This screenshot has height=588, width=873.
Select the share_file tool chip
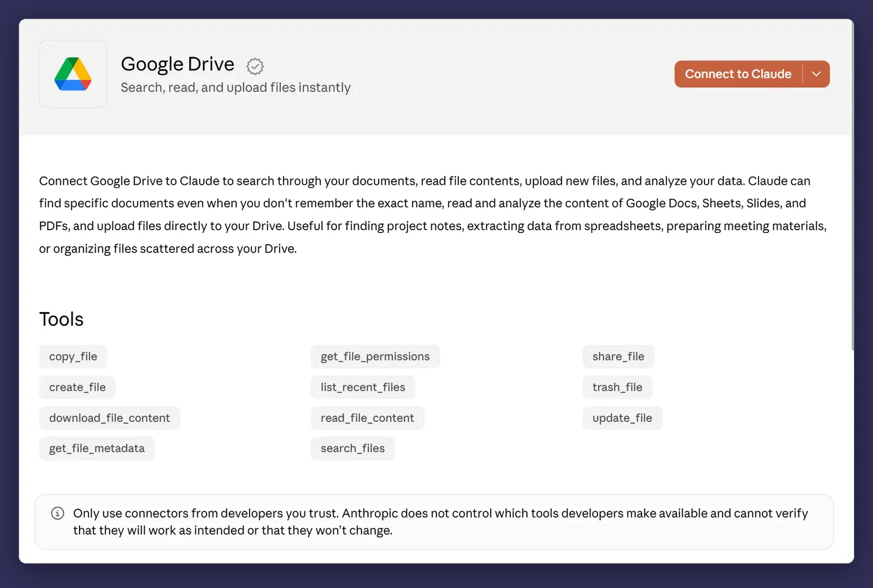618,357
